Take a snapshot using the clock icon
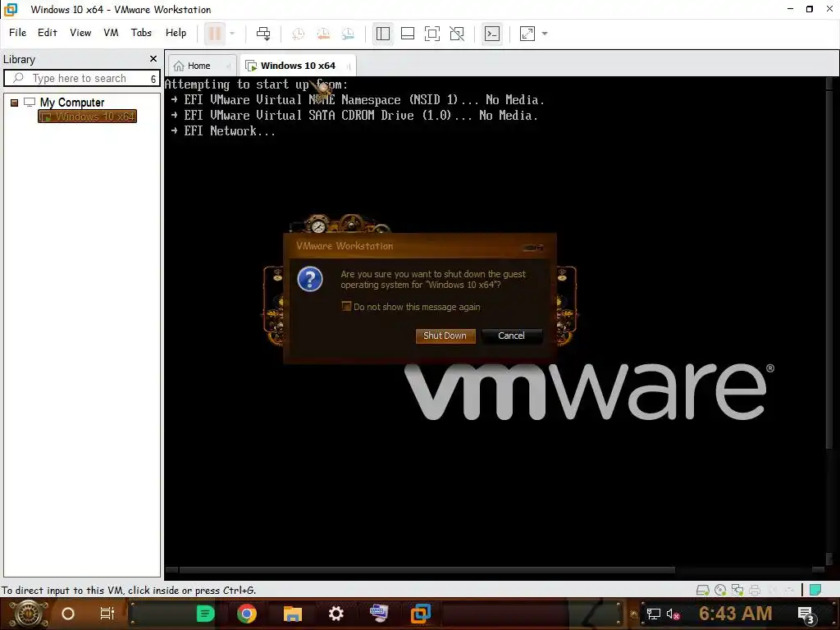This screenshot has height=630, width=840. (x=298, y=34)
